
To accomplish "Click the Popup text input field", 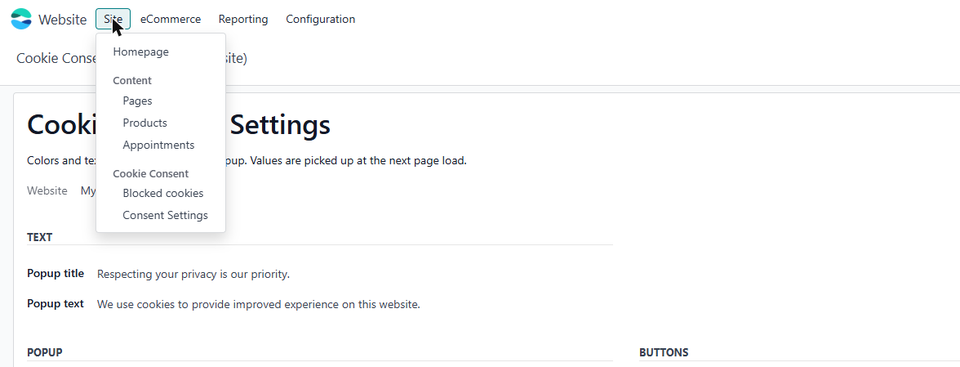I will coord(354,305).
